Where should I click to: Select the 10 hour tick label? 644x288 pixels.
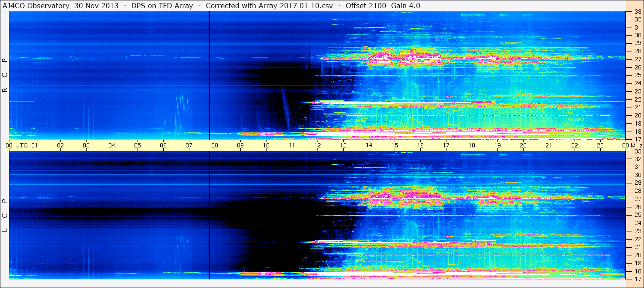coord(266,145)
